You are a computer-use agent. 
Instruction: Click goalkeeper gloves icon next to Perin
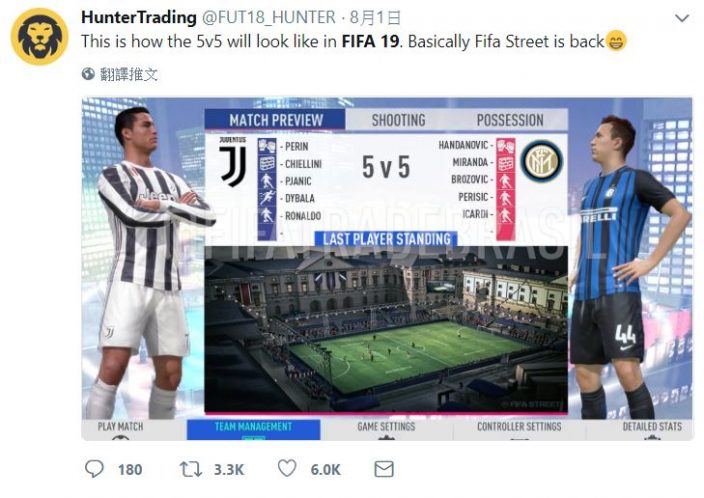(267, 146)
